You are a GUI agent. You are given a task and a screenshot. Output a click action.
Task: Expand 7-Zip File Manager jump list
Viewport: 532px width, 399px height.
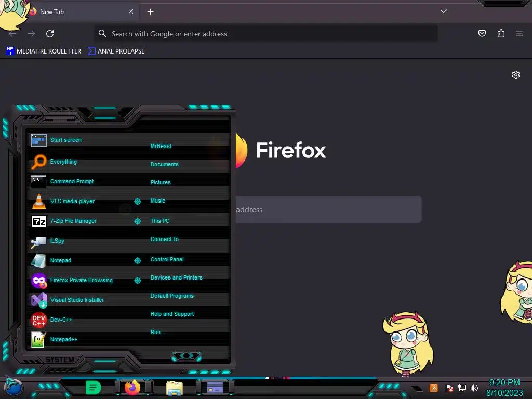[x=137, y=221]
